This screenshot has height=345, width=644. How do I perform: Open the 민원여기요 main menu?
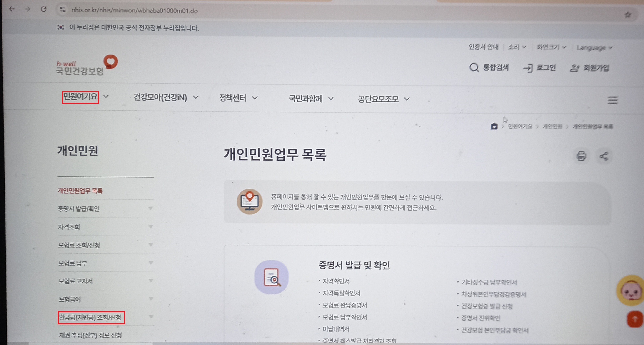click(80, 97)
